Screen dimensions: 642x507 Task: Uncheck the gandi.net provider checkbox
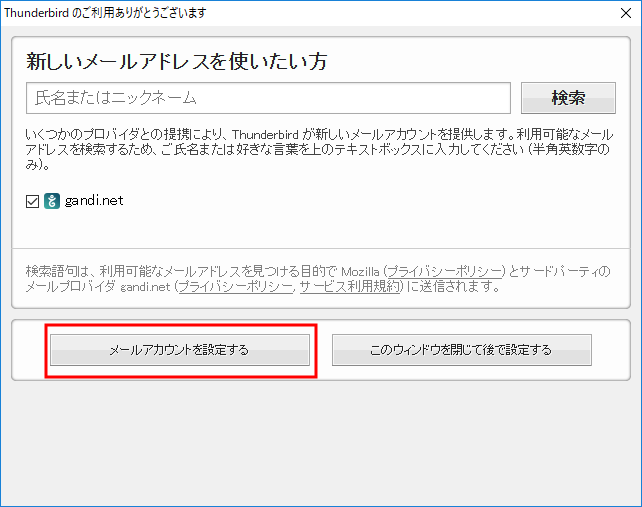click(x=32, y=201)
